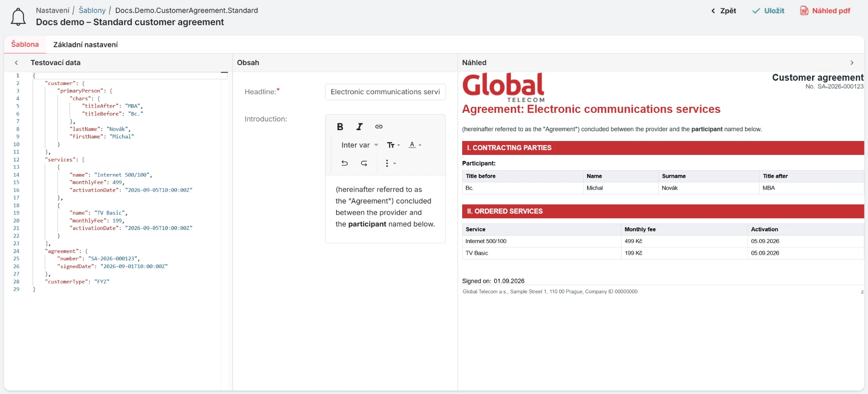Screen dimensions: 868x394
Task: Toggle bold formatting in the Introduction editor
Action: point(340,127)
